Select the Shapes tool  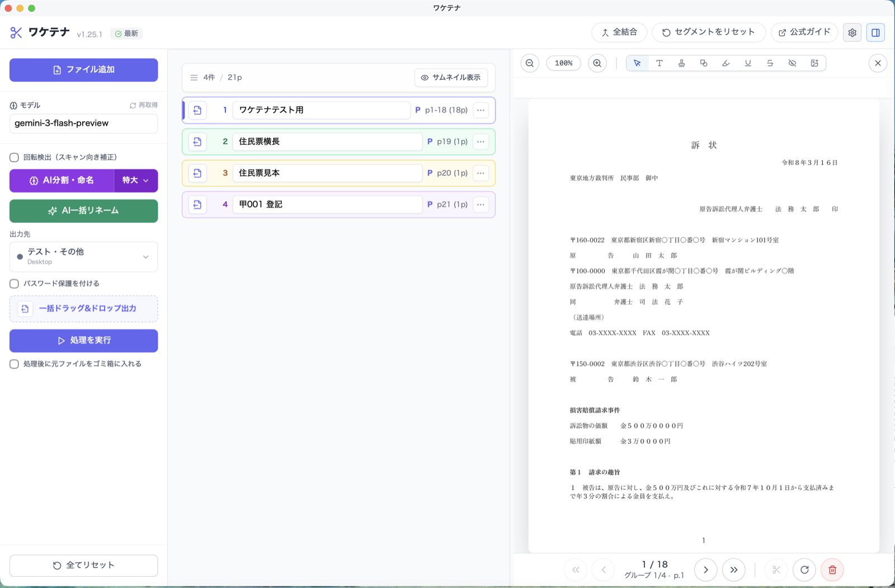pyautogui.click(x=704, y=63)
